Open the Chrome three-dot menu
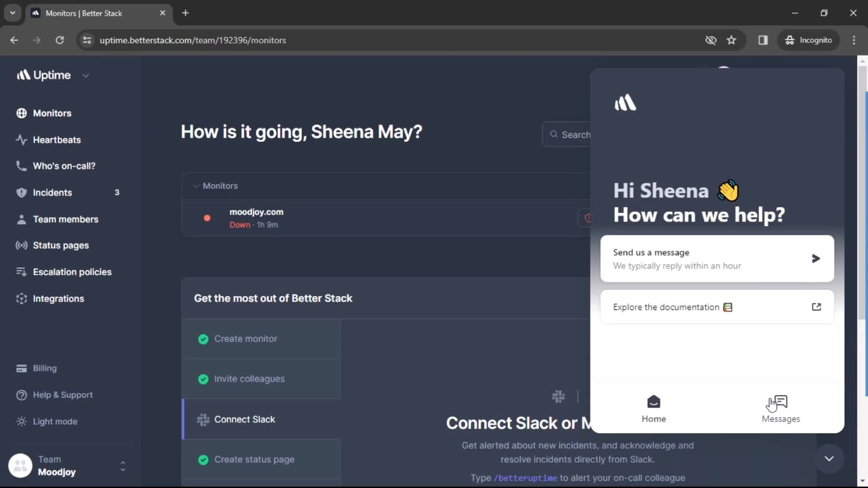Screen dimensions: 868x488 [x=854, y=40]
